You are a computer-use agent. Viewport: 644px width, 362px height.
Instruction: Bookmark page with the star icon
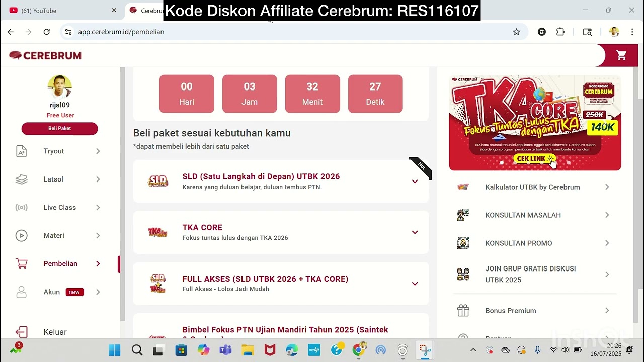tap(516, 32)
